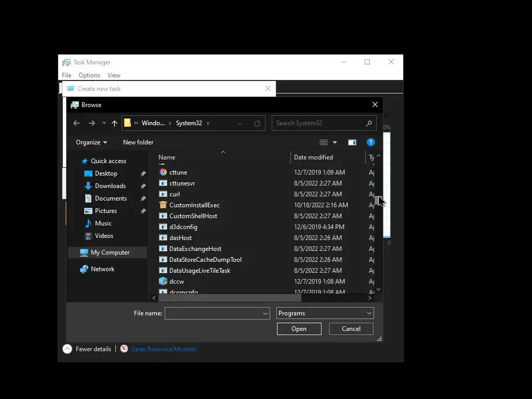Click the pin icon next to Documents
Screen dimensions: 532x399
click(143, 198)
